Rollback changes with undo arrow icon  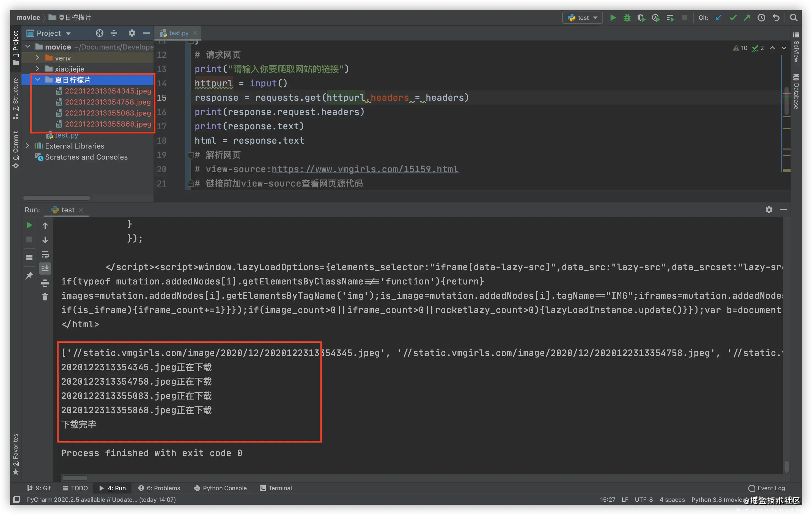click(776, 18)
